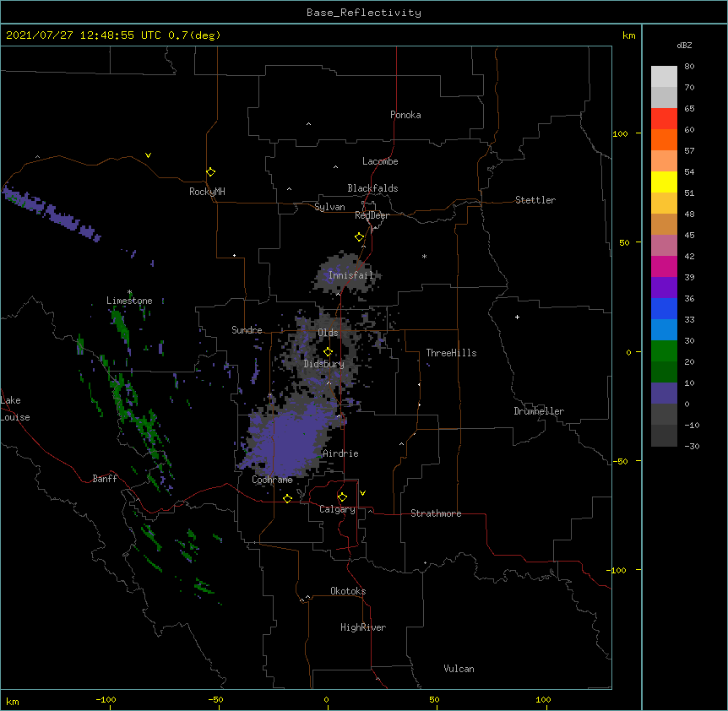The height and width of the screenshot is (711, 728).
Task: Click the Olds label
Action: [328, 333]
